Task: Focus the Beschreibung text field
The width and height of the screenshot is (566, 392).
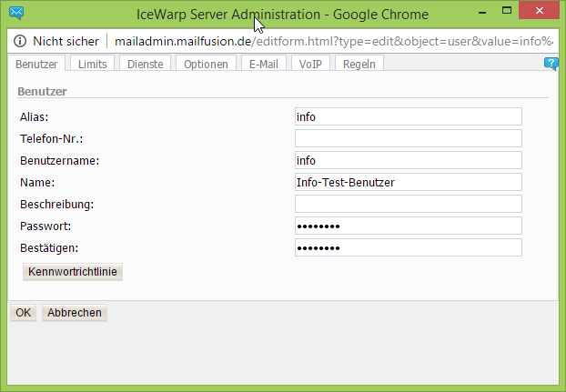Action: (409, 204)
